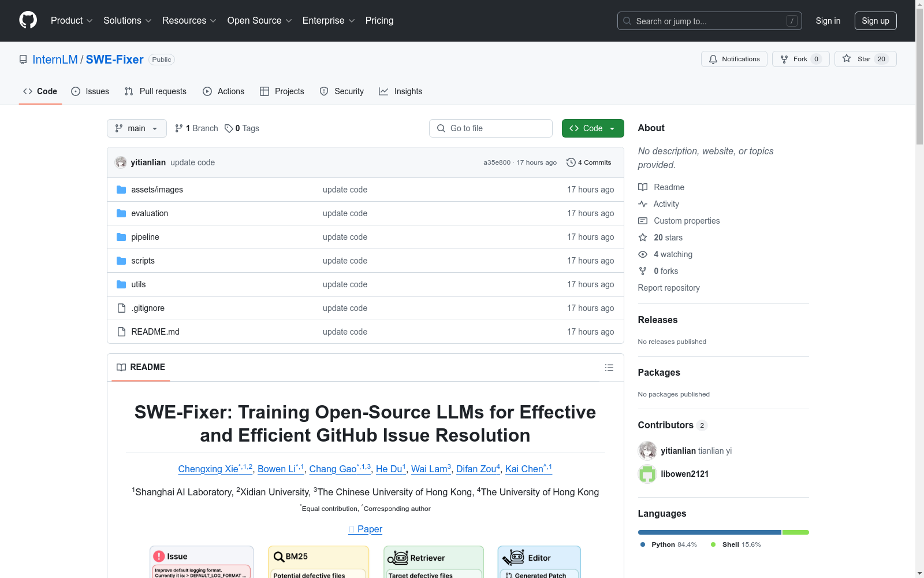Click the Custom properties icon
Screen dimensions: 924x578
(x=643, y=221)
